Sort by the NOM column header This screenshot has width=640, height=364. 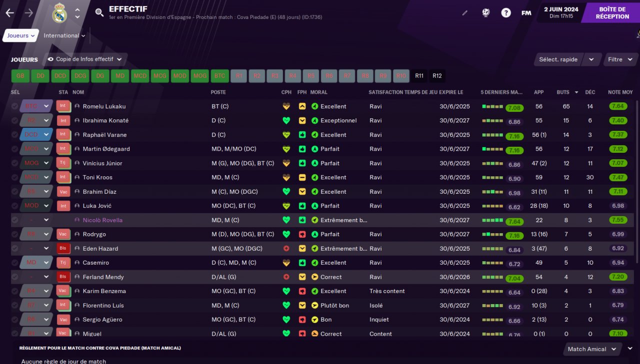pyautogui.click(x=78, y=92)
